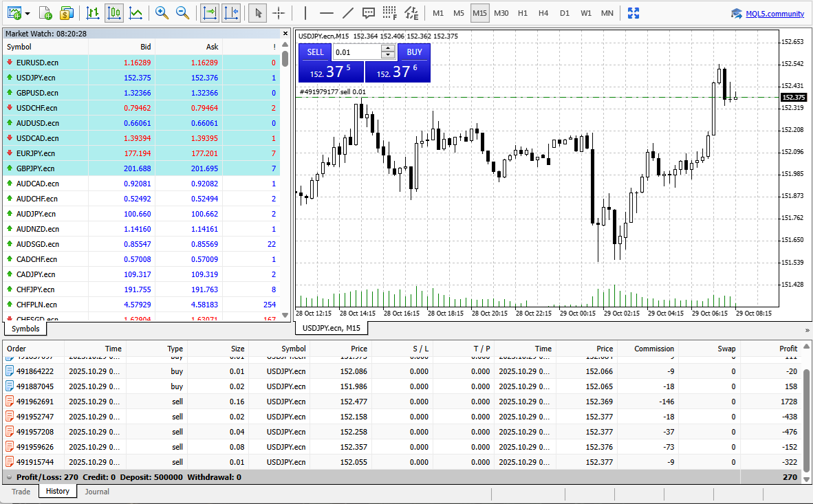The image size is (813, 504).
Task: Select the horizontal line drawing tool
Action: [x=327, y=13]
